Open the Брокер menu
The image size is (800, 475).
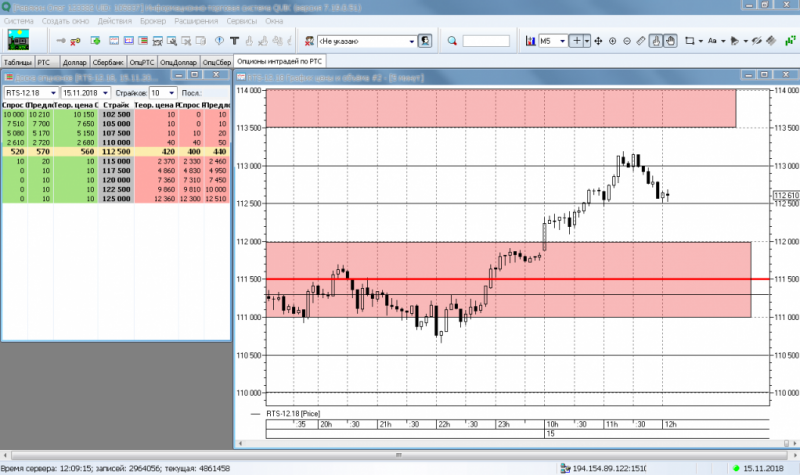(x=153, y=21)
